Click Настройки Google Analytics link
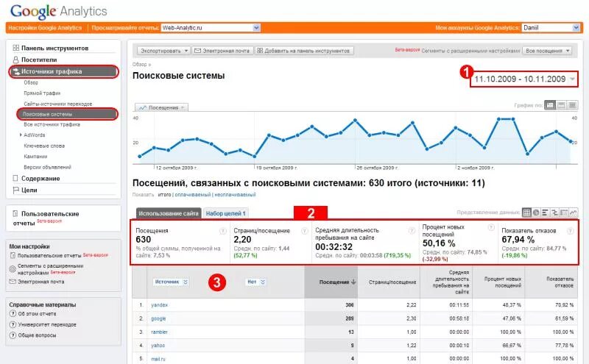Viewport: 589px width, 364px height. point(45,28)
